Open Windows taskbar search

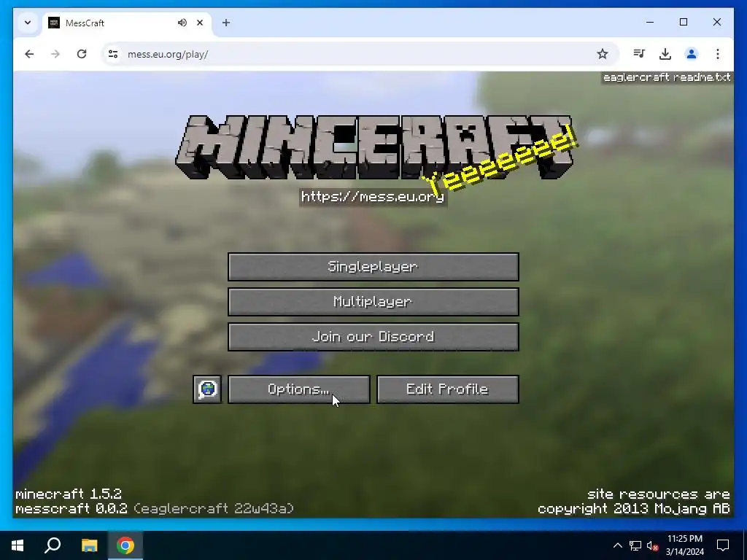[x=53, y=545]
